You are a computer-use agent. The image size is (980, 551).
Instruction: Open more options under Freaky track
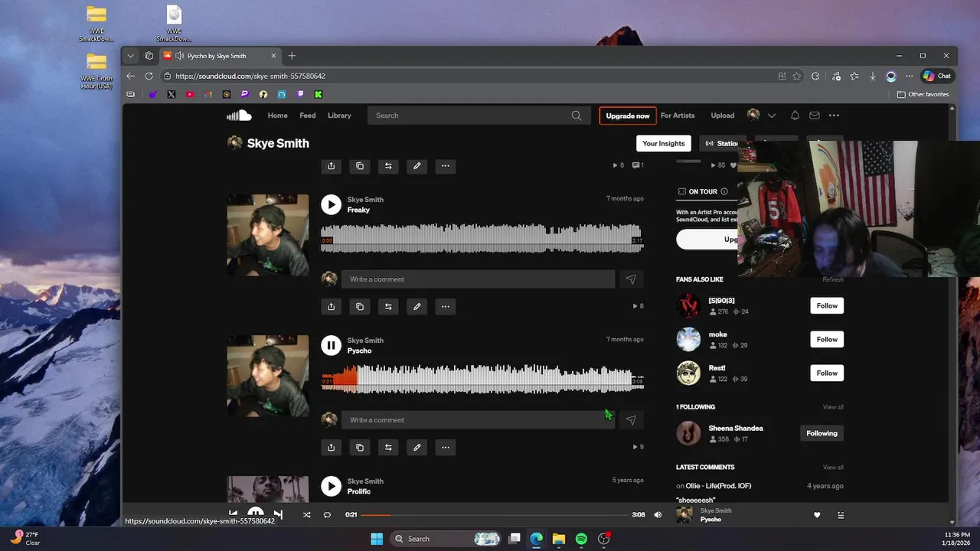pyautogui.click(x=446, y=307)
